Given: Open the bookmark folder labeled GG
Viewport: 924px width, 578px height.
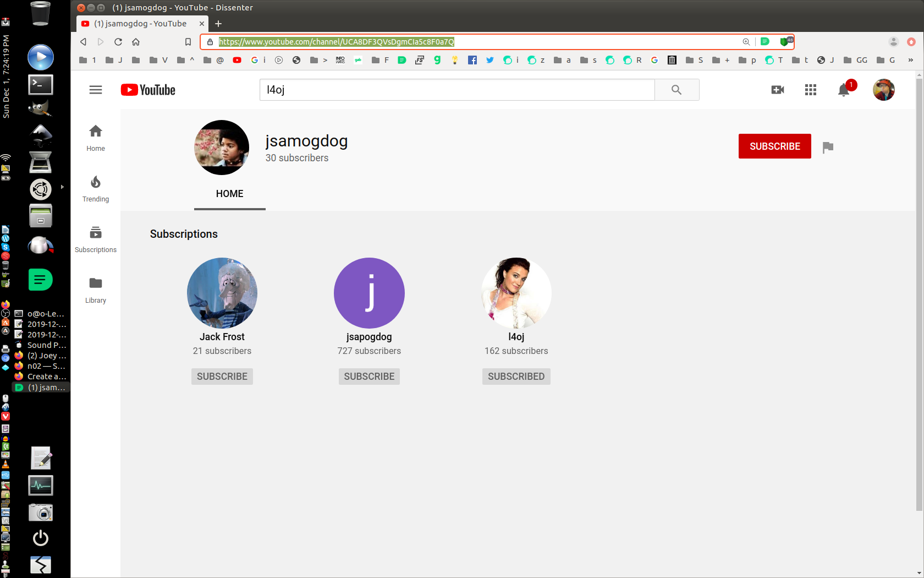Looking at the screenshot, I should point(855,60).
